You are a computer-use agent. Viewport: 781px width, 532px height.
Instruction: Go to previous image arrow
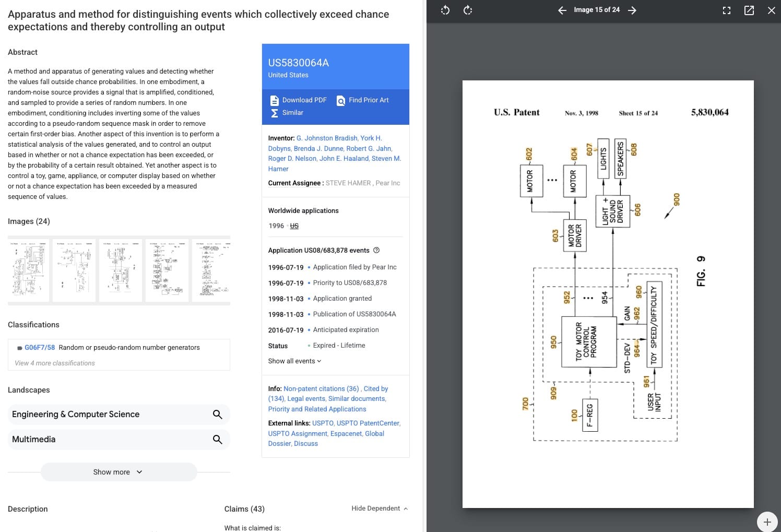[562, 10]
